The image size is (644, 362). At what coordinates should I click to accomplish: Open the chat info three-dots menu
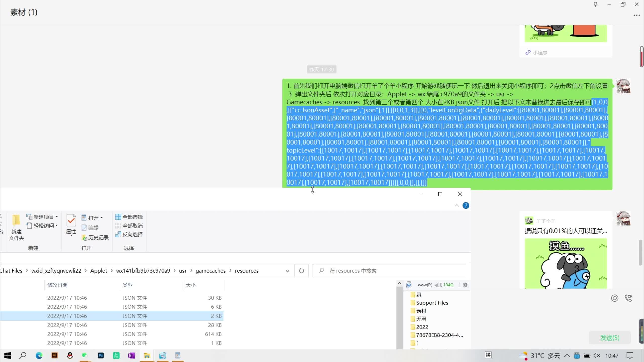coord(637,15)
